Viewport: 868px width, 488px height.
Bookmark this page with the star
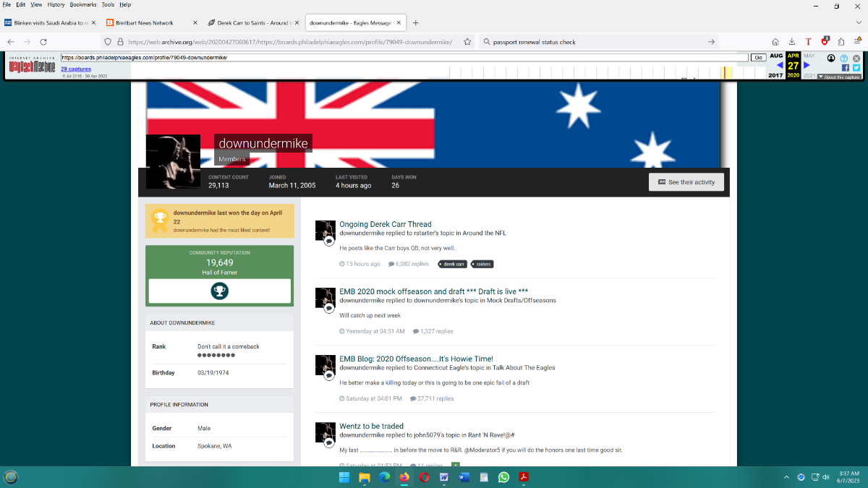click(467, 42)
